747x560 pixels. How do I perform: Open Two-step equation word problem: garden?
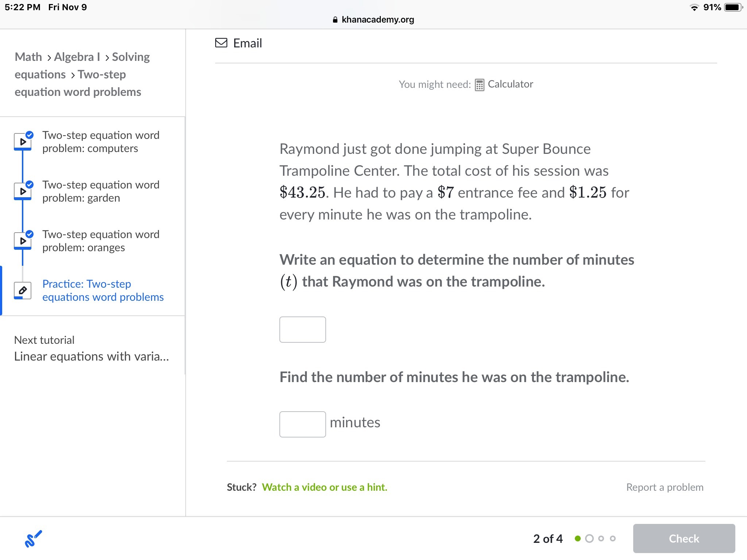pyautogui.click(x=101, y=191)
